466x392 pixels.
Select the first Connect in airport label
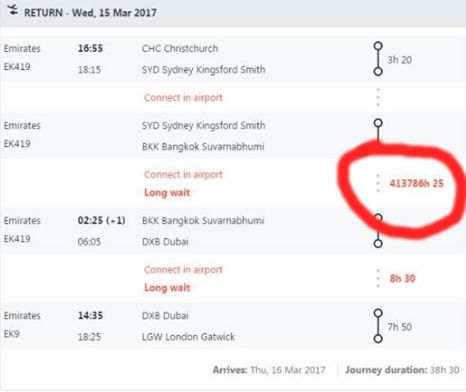[x=183, y=98]
